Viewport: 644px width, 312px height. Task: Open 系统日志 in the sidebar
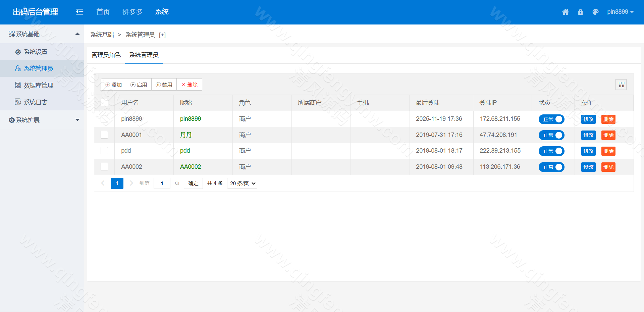36,102
